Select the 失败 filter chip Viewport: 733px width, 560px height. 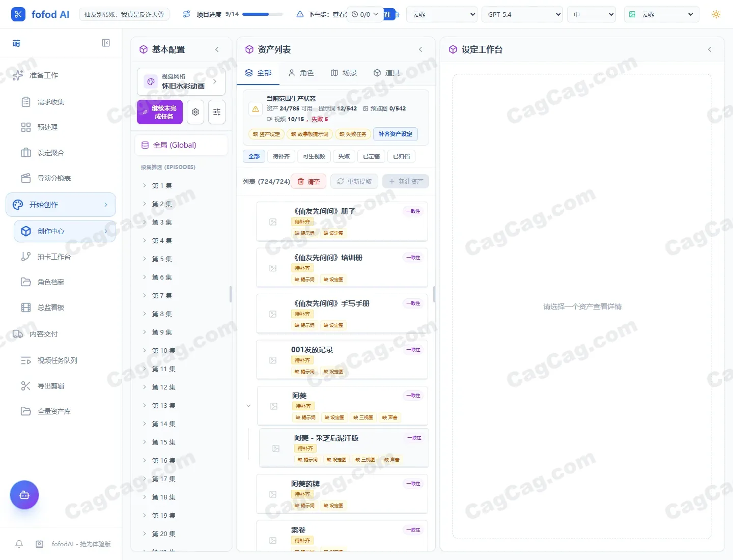point(344,156)
